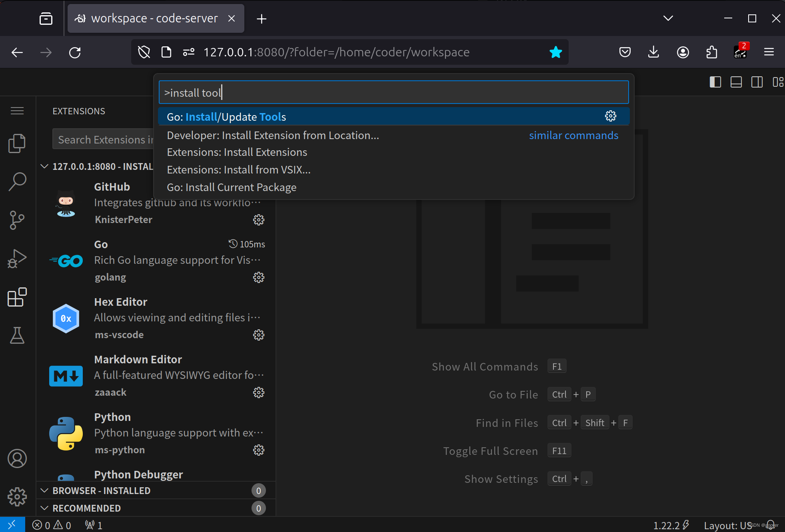Click the browser address bar URL
This screenshot has height=532, width=785.
pyautogui.click(x=336, y=52)
